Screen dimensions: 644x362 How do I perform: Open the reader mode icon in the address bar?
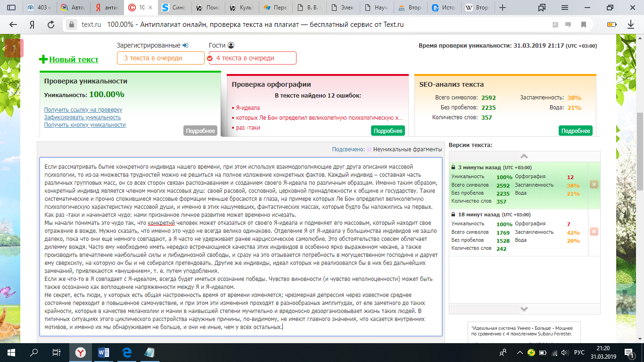[x=556, y=25]
